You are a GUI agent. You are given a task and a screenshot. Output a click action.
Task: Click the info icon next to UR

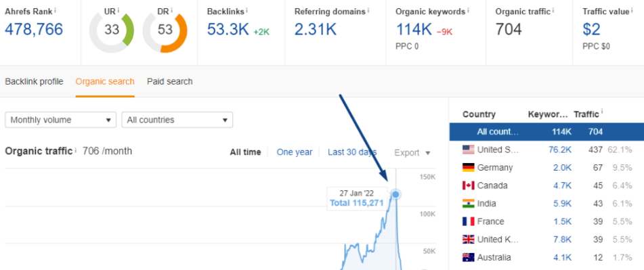tap(119, 10)
